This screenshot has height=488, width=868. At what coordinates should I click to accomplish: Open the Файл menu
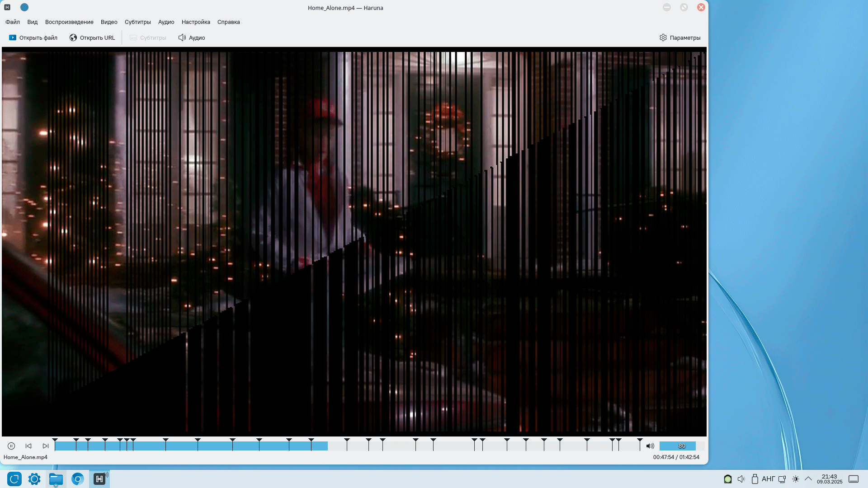click(13, 22)
